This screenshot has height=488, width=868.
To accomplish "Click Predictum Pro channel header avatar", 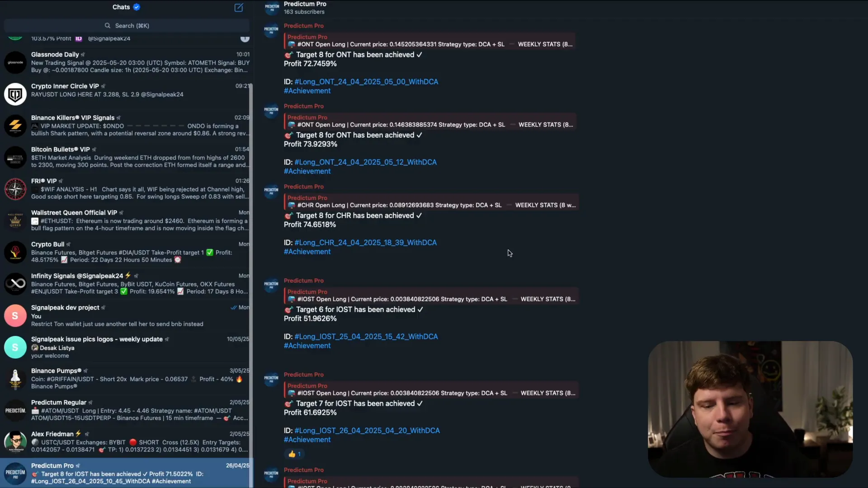I will [272, 7].
